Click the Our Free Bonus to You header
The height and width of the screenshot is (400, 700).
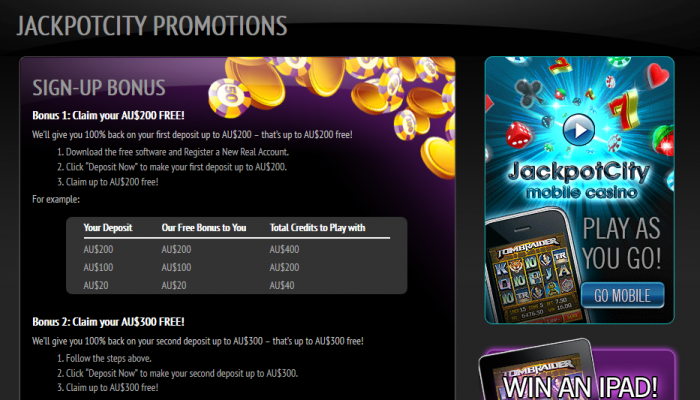click(x=204, y=228)
